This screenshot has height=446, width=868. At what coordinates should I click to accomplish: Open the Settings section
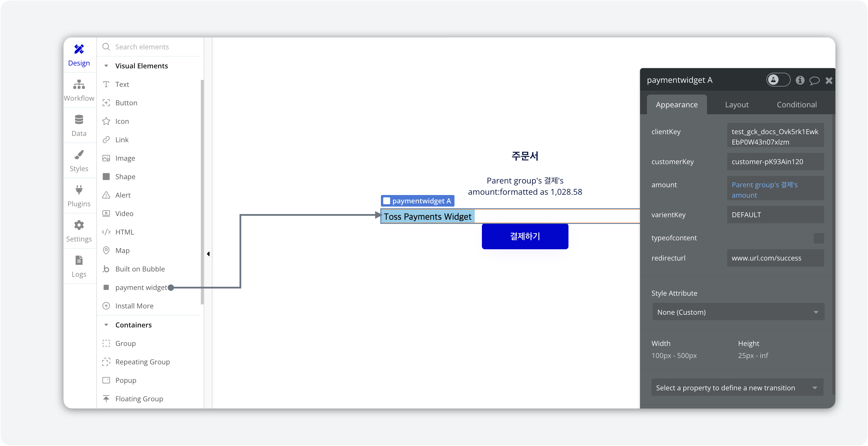pyautogui.click(x=79, y=231)
